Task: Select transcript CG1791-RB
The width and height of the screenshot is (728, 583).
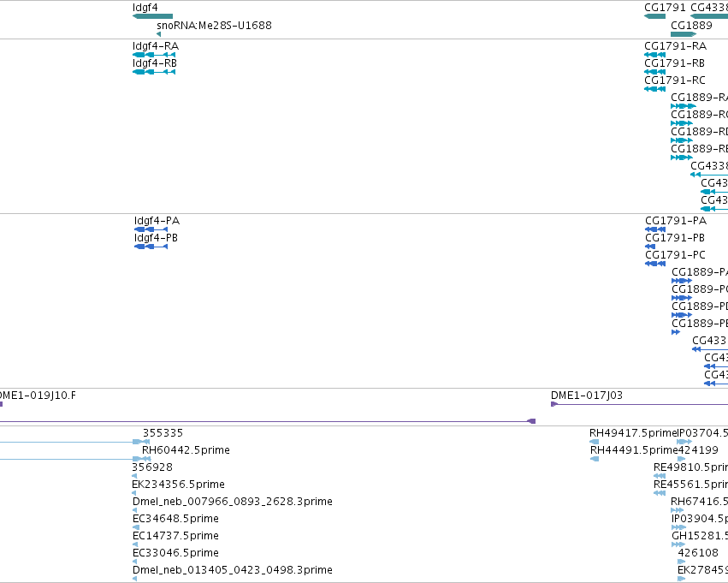Action: (654, 72)
